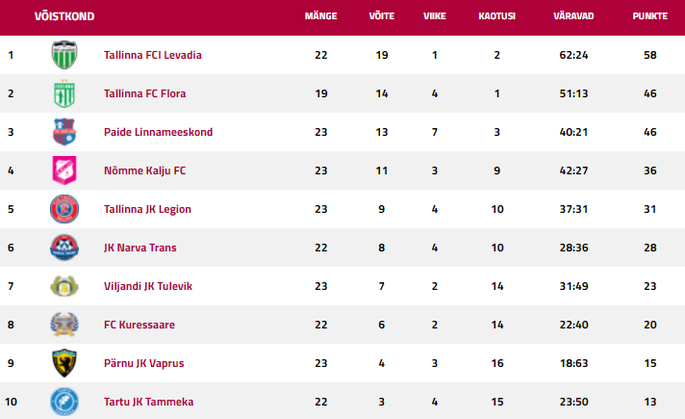Click the Tallinna FCI Levadia club crest
Image resolution: width=685 pixels, height=419 pixels.
coord(64,55)
